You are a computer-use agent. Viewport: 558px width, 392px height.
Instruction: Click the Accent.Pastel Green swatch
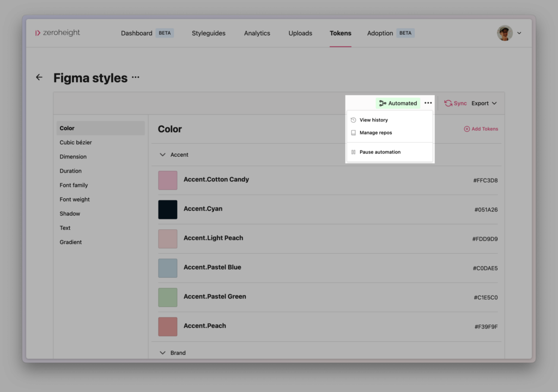tap(168, 297)
